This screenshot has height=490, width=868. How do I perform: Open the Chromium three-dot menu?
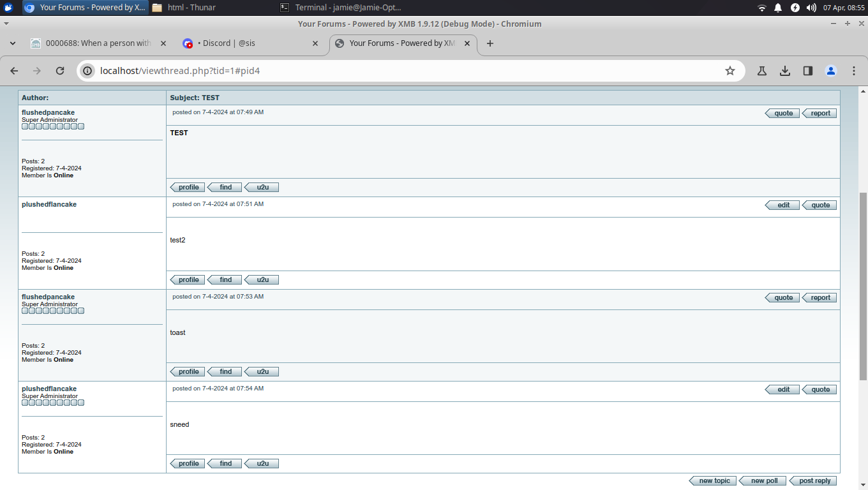tap(854, 71)
